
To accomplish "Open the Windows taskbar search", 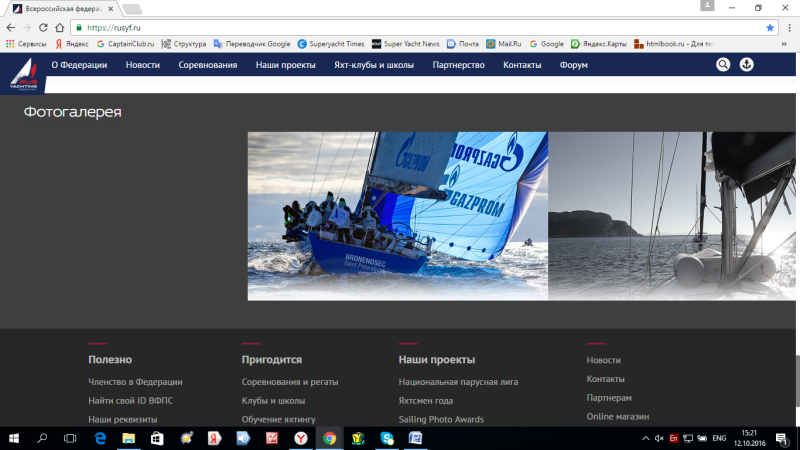I will pos(42,438).
